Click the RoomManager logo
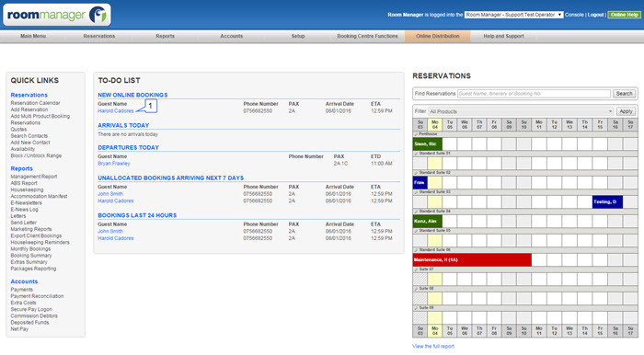The image size is (644, 355). coord(57,15)
